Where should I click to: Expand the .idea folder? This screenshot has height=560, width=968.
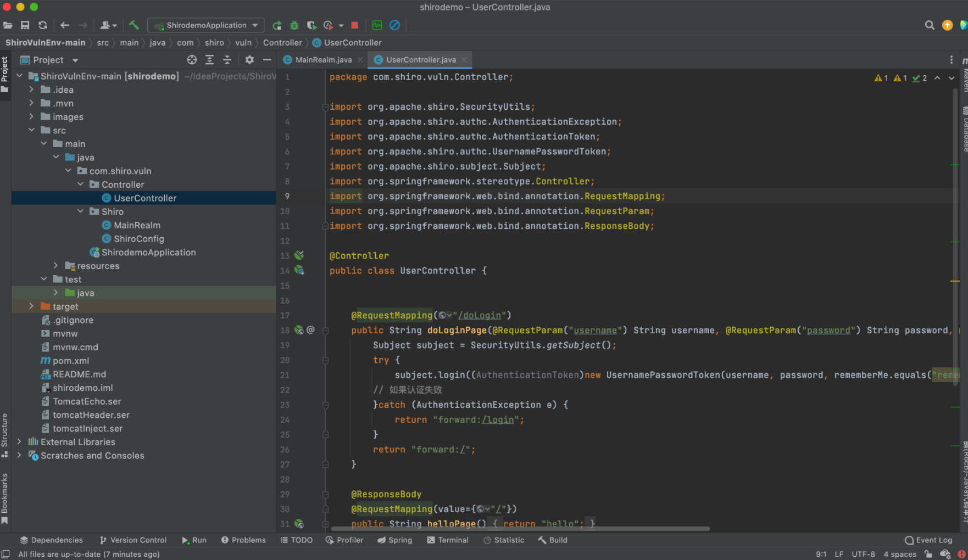pos(31,89)
